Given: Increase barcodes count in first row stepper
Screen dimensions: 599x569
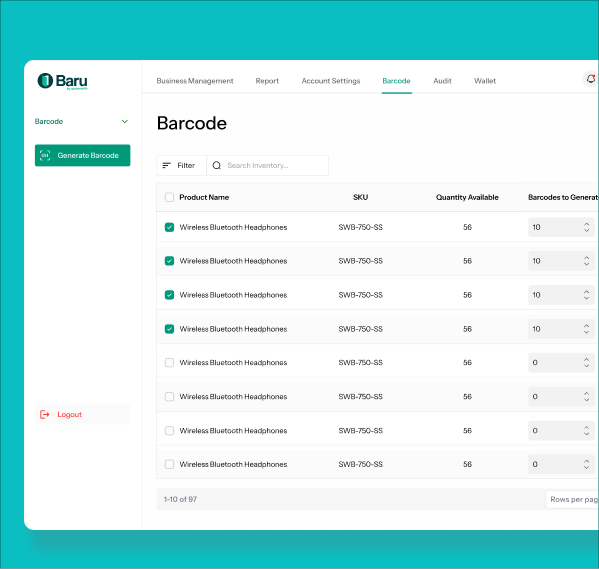Looking at the screenshot, I should [x=586, y=224].
